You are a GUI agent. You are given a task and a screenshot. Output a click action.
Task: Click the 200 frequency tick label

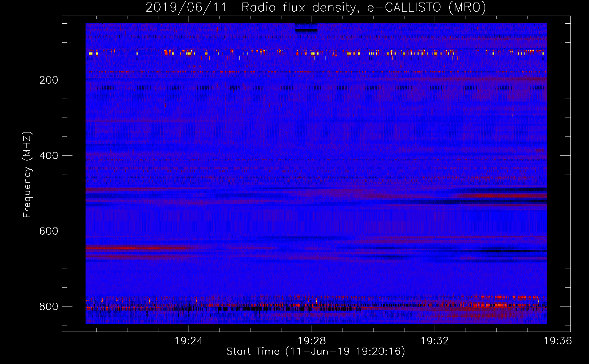coord(49,80)
